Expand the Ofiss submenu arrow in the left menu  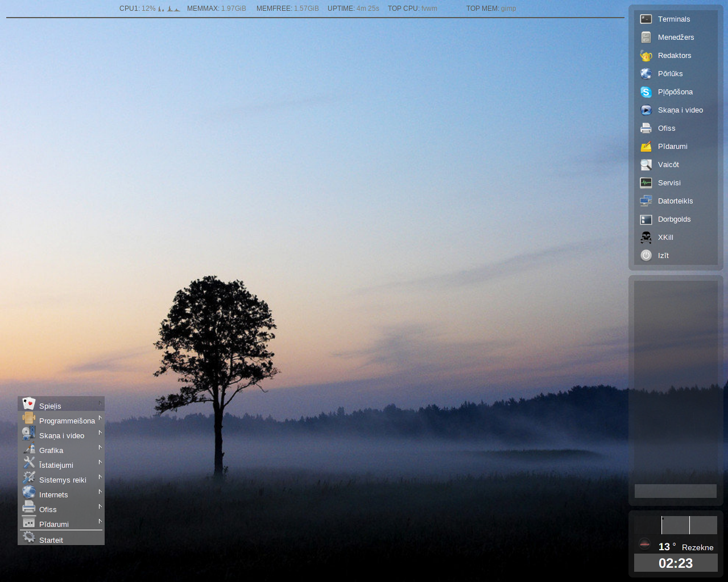tap(100, 506)
